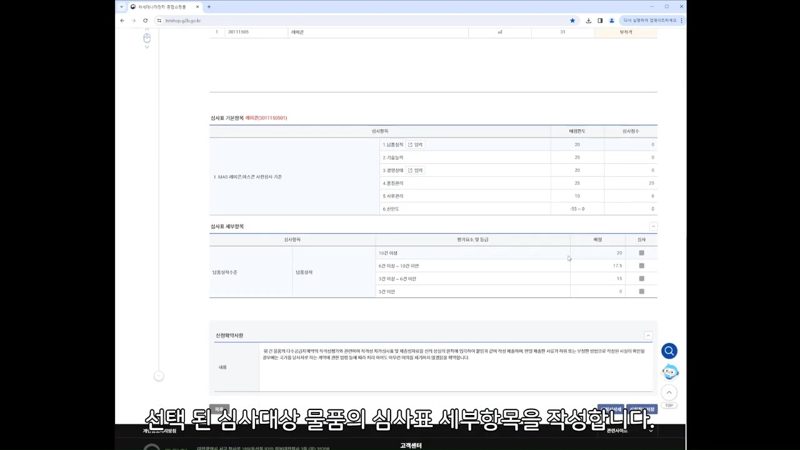Go back with the browser back arrow

(x=122, y=21)
